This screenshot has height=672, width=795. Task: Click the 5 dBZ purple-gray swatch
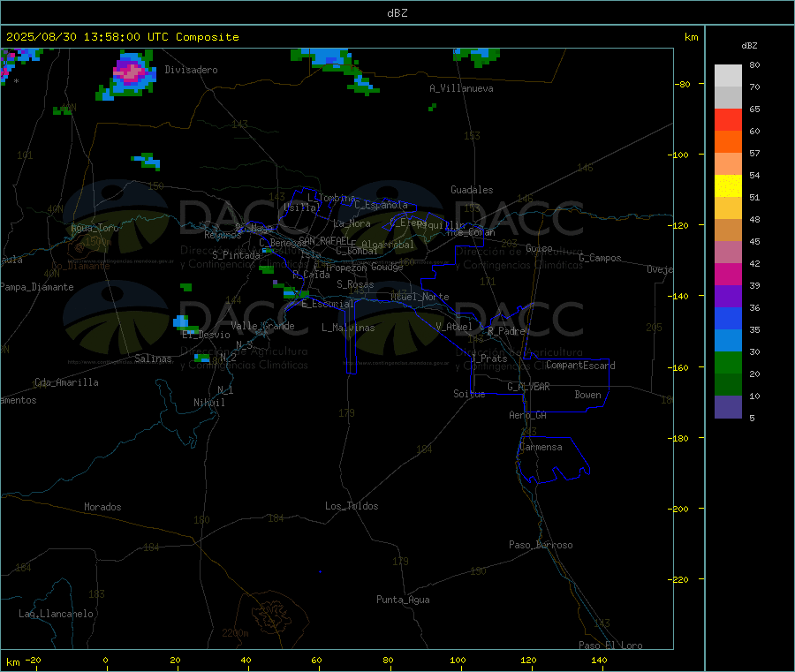coord(728,406)
